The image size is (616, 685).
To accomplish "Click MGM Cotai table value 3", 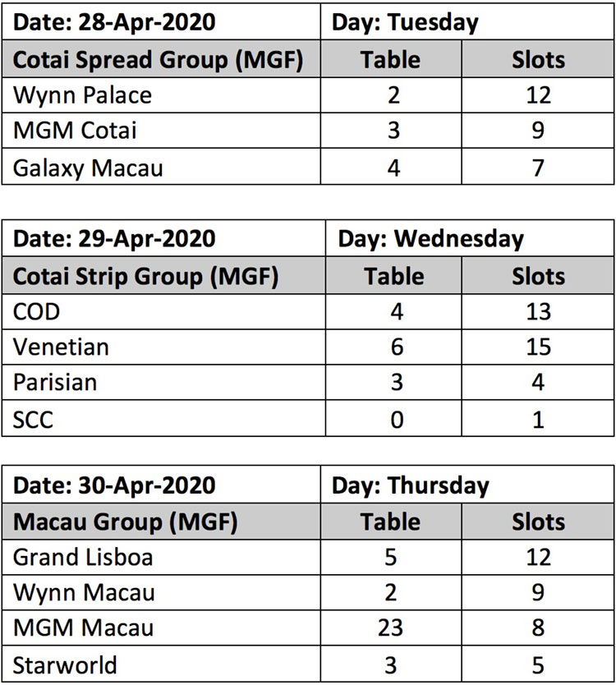I will click(393, 131).
